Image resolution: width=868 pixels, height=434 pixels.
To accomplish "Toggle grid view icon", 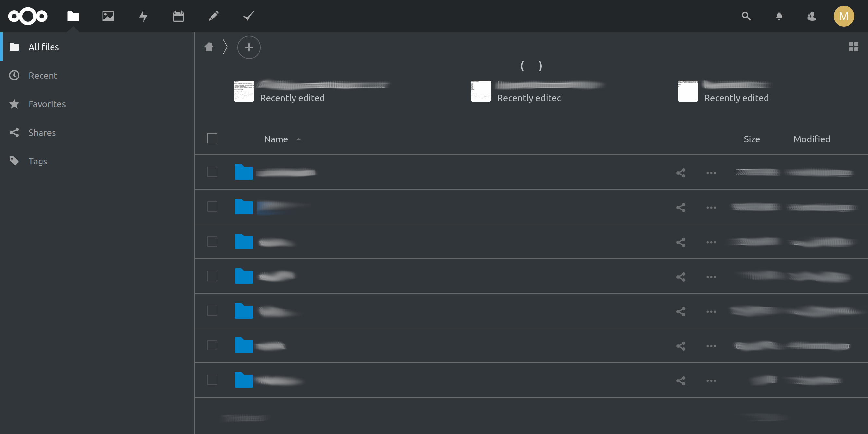I will click(853, 47).
